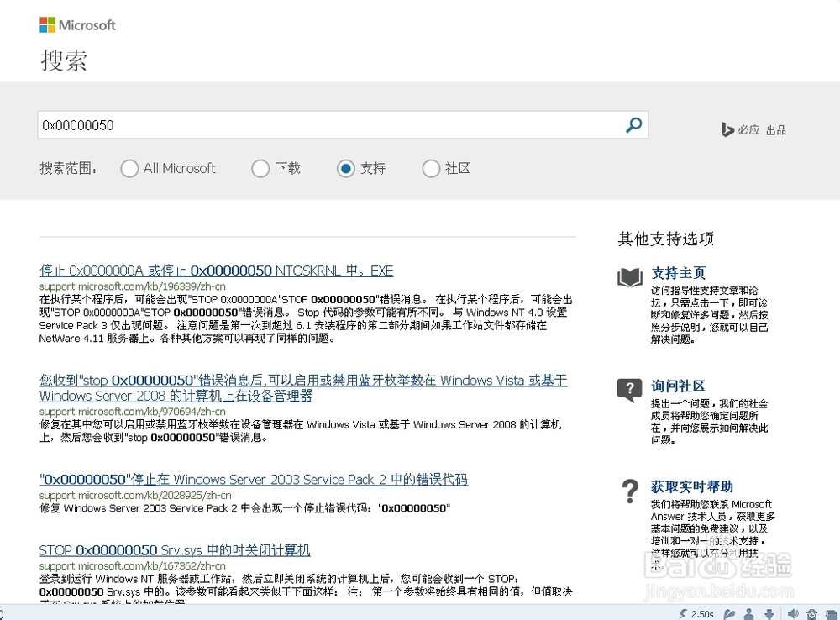Click the book icon beside 支持主页
The width and height of the screenshot is (840, 620).
coord(629,277)
